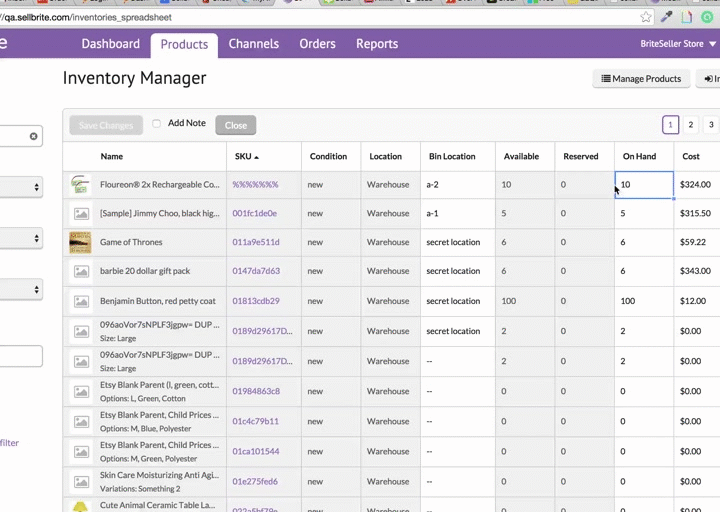Switch to the Orders tab

(x=317, y=44)
